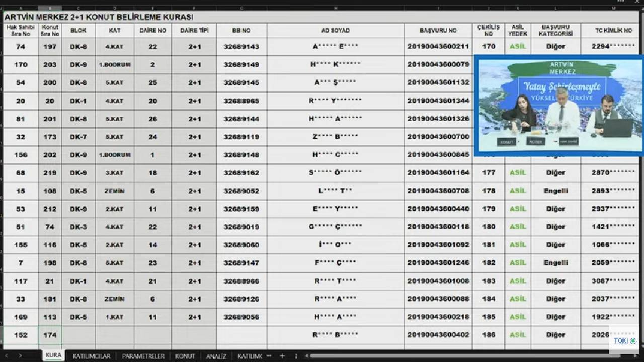Click the cell 32689149
This screenshot has height=362, width=644.
(242, 65)
